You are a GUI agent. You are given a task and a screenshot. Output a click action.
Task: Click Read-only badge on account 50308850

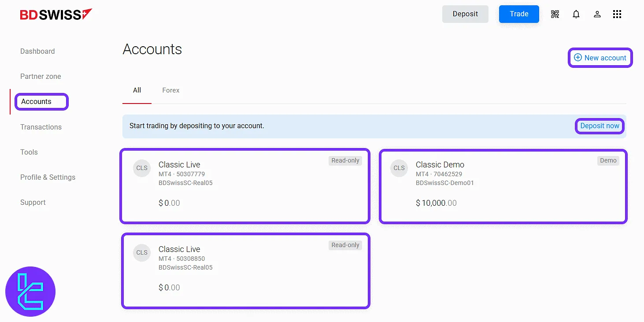pos(345,245)
